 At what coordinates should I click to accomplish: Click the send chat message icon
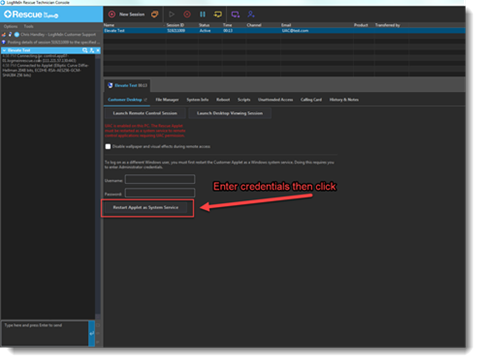point(92,333)
